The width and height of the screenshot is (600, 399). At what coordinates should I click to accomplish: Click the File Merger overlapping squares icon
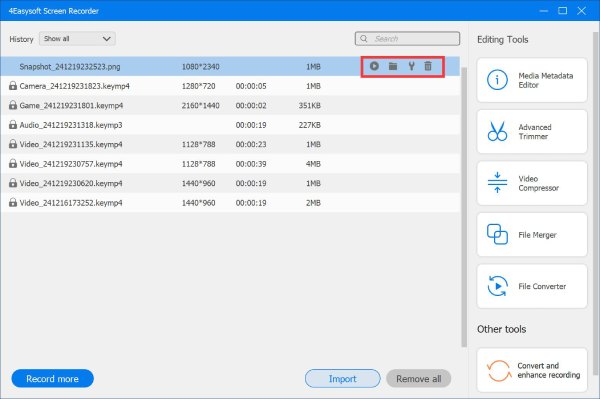coord(497,234)
